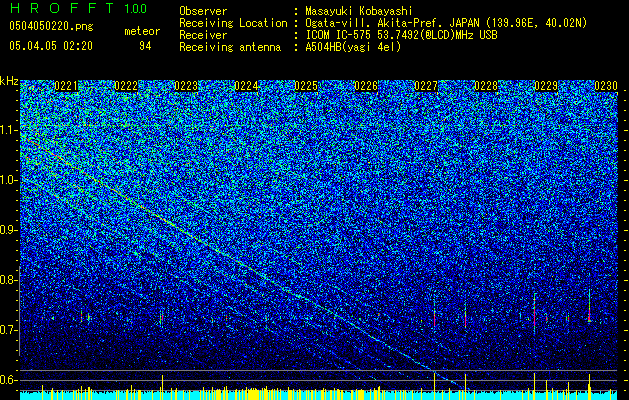This screenshot has height=400, width=629.
Task: Select the date stamp 05.04.05 02:20
Action: (x=51, y=46)
